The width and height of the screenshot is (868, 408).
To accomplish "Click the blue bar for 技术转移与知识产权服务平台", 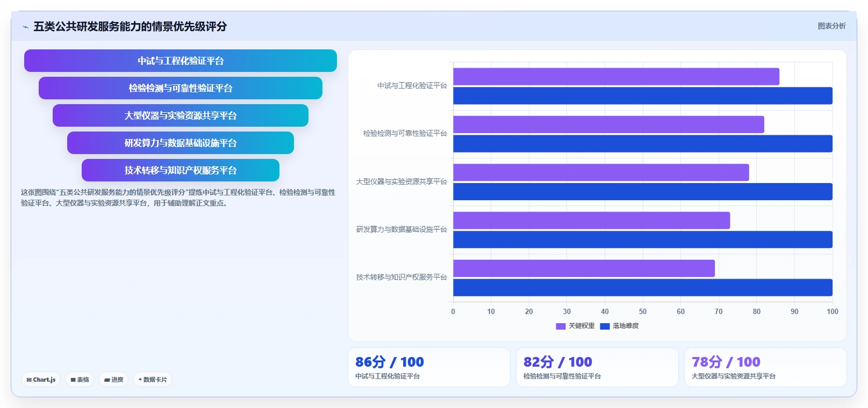I will pos(643,287).
